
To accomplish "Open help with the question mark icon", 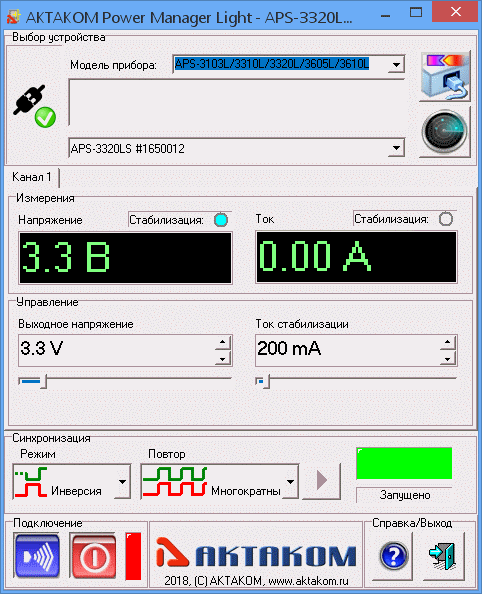I will [x=394, y=556].
